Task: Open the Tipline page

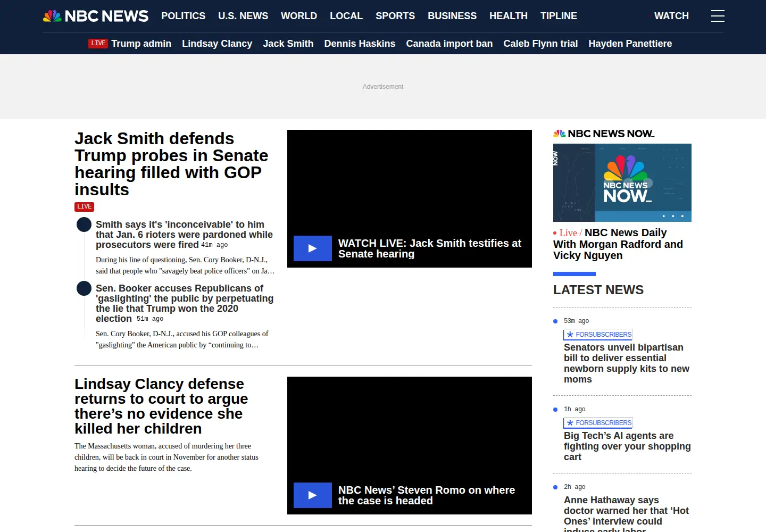Action: click(559, 16)
